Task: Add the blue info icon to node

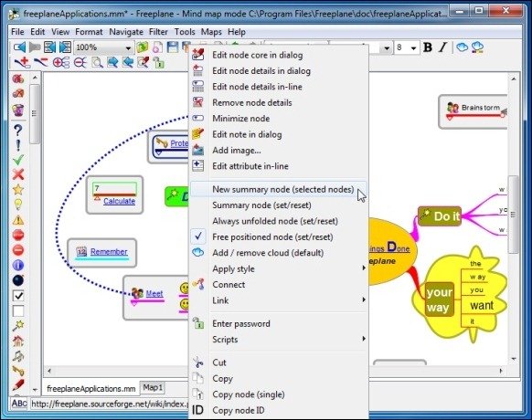Action: pyautogui.click(x=18, y=265)
